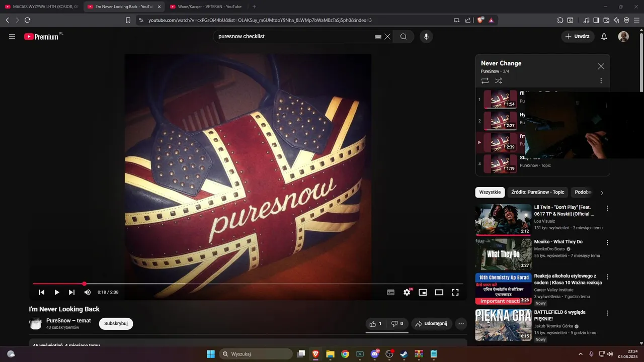Open Windows Start menu
The width and height of the screenshot is (644, 362).
(211, 354)
